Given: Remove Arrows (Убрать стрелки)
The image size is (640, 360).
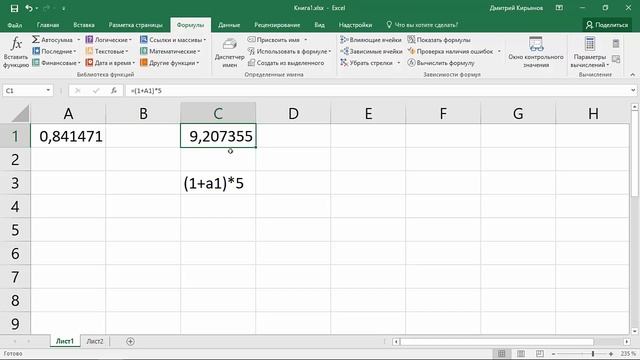Looking at the screenshot, I should coord(366,63).
